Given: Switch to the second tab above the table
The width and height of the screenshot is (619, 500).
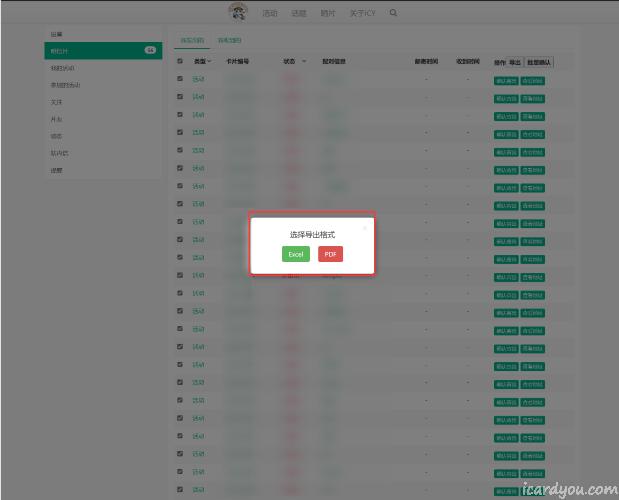Looking at the screenshot, I should 229,40.
